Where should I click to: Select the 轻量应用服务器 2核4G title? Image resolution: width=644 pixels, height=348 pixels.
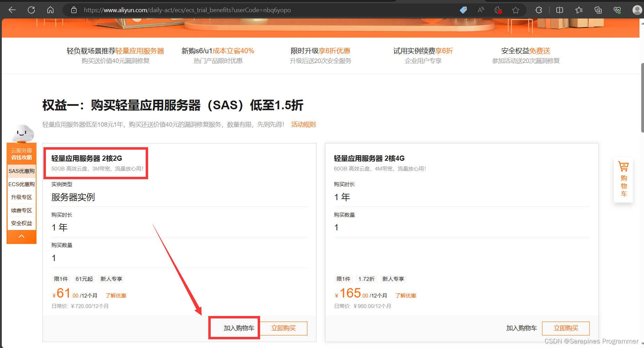click(x=369, y=158)
